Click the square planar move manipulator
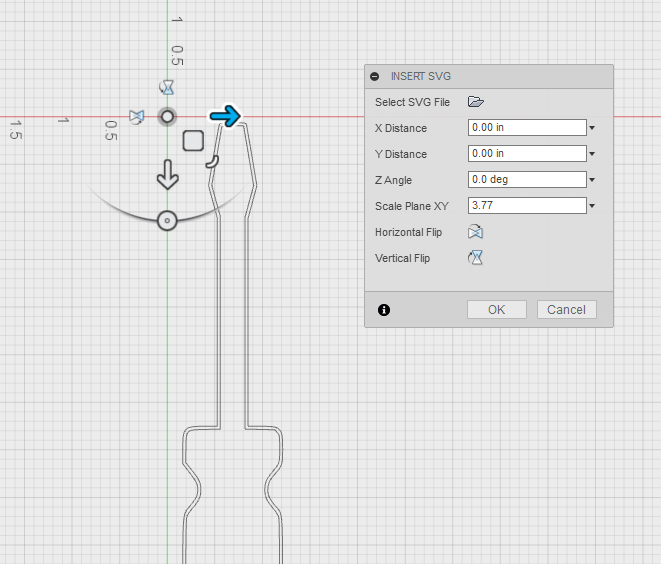Viewport: 661px width, 564px height. coord(193,141)
